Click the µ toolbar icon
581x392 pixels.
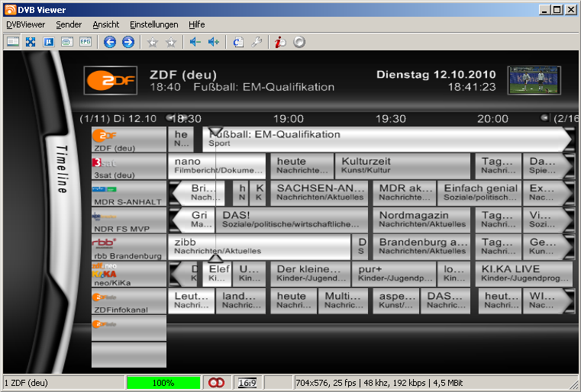(49, 42)
